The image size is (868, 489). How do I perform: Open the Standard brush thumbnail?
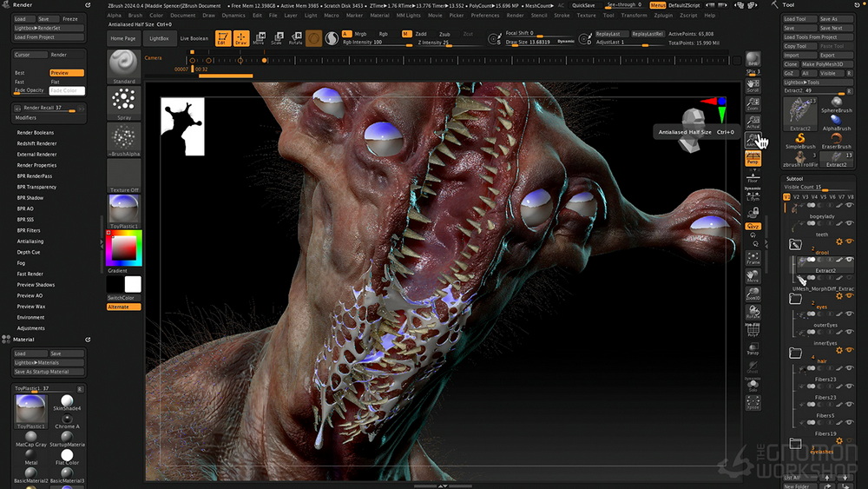pyautogui.click(x=123, y=67)
